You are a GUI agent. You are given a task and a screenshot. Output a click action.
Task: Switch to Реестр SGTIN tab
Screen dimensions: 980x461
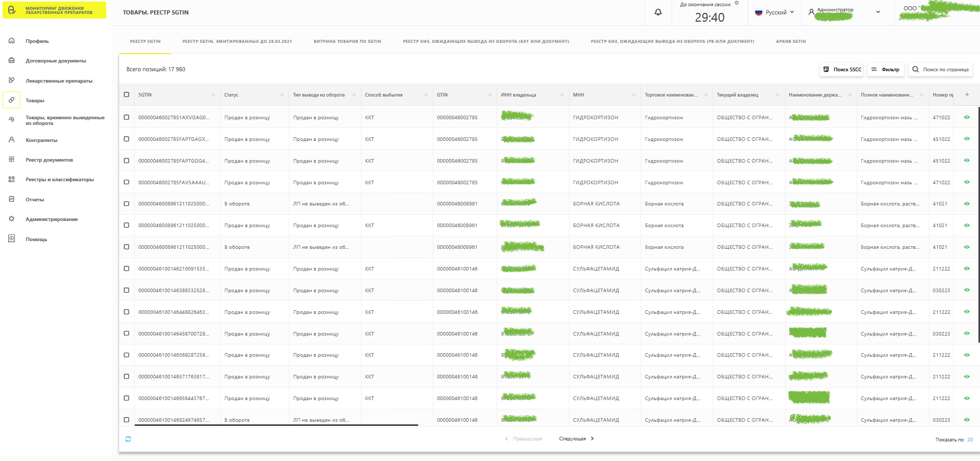pos(145,41)
